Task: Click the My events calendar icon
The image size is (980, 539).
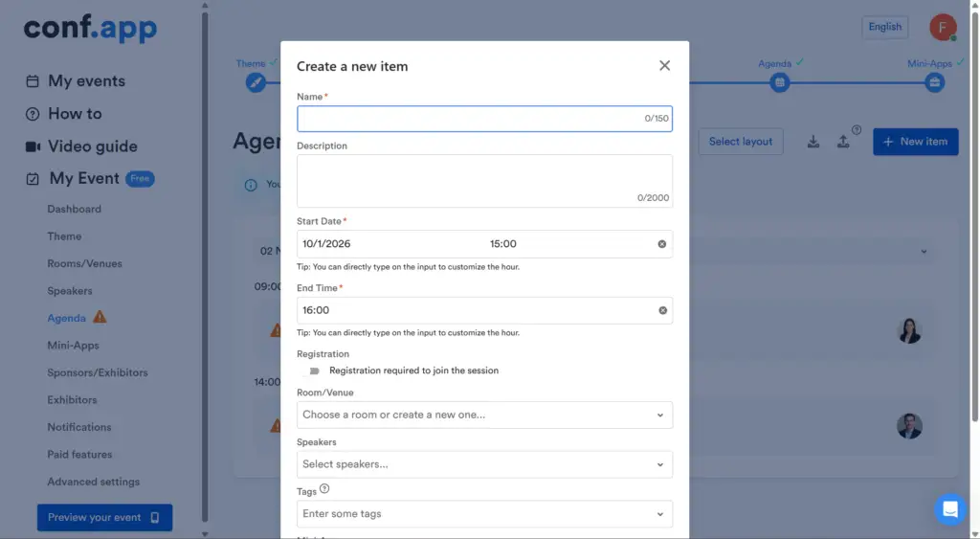Action: (x=33, y=81)
